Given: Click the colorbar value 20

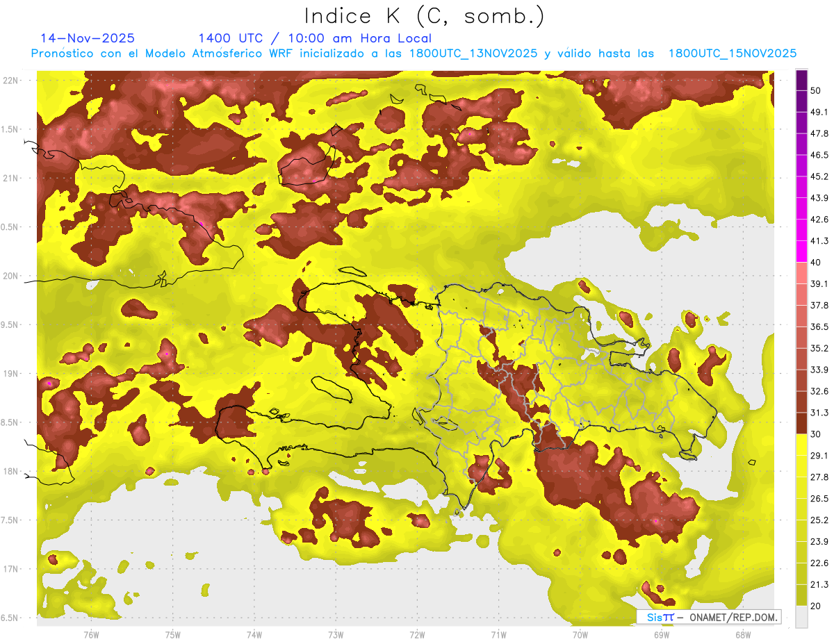Looking at the screenshot, I should coord(817,606).
